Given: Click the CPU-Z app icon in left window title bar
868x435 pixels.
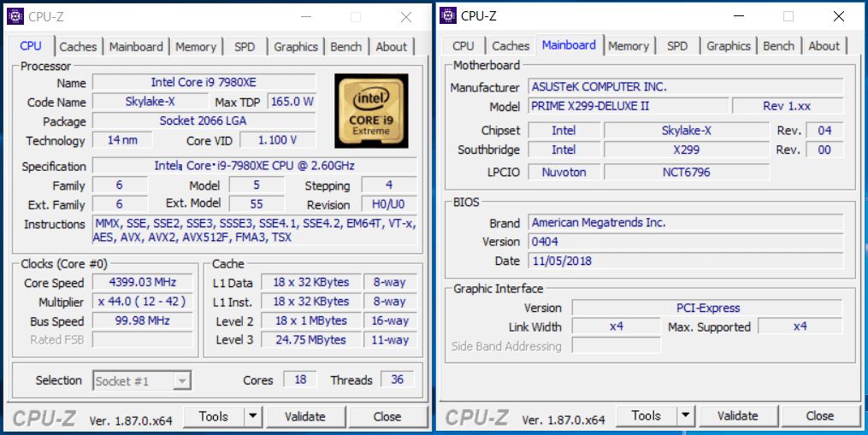Looking at the screenshot, I should click(15, 16).
